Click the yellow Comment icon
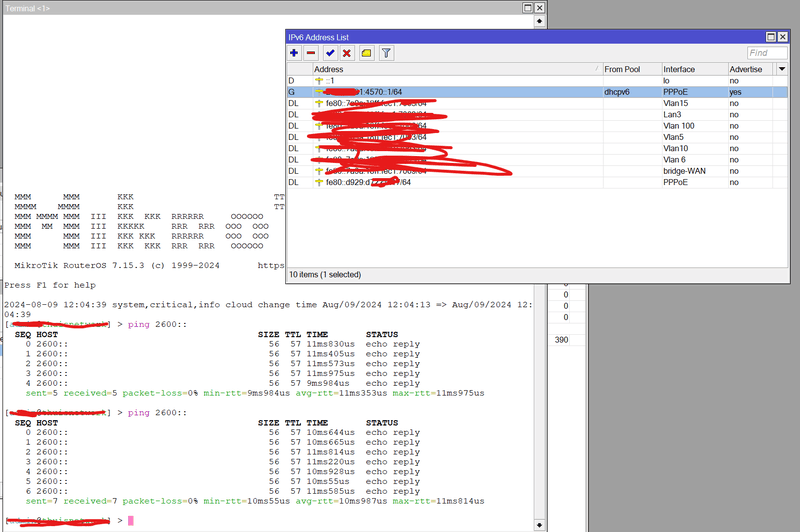Screen dimensions: 800x532 coord(366,53)
